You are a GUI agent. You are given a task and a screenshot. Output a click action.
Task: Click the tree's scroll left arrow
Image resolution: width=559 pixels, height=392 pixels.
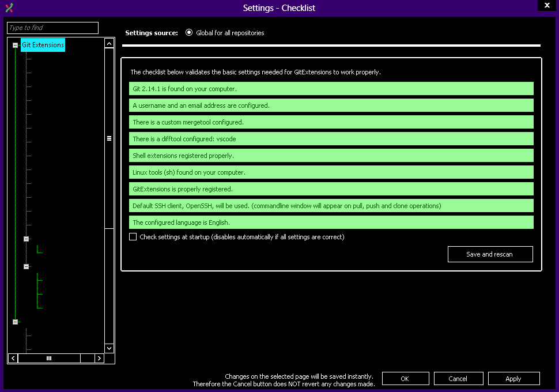pyautogui.click(x=13, y=358)
